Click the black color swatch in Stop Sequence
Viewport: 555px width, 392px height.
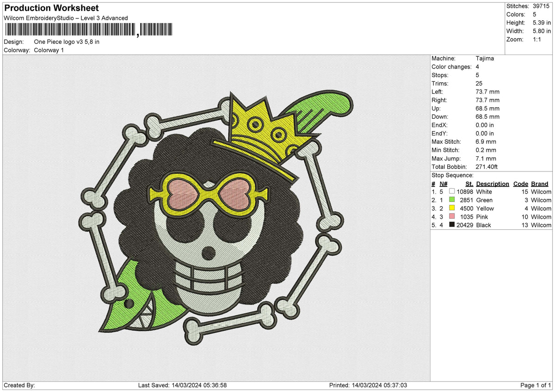click(x=452, y=225)
